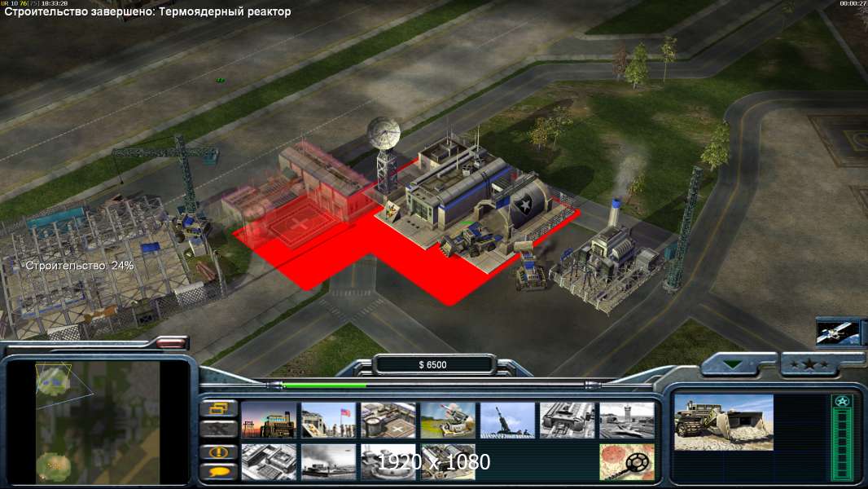Click the exclamation-mark beacon button

tap(219, 452)
